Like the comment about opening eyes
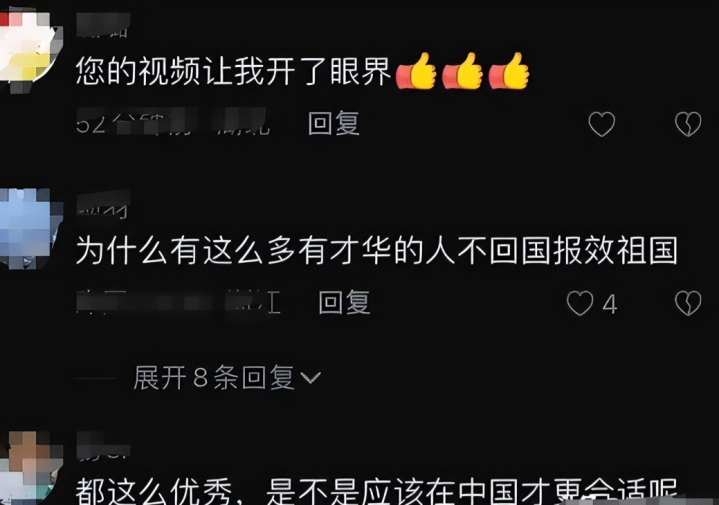This screenshot has height=505, width=719. 602,124
